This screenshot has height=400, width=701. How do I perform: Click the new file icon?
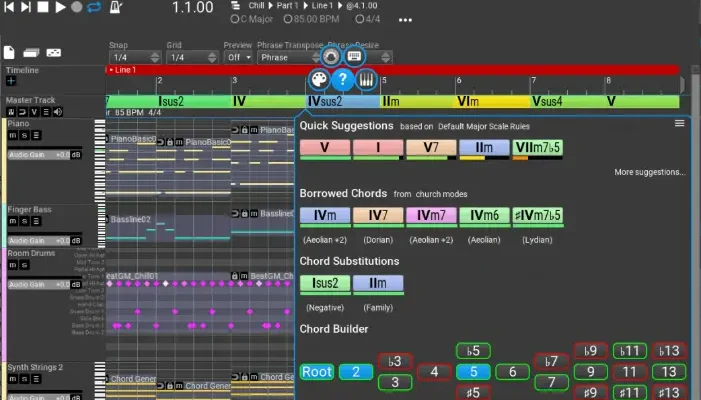10,52
